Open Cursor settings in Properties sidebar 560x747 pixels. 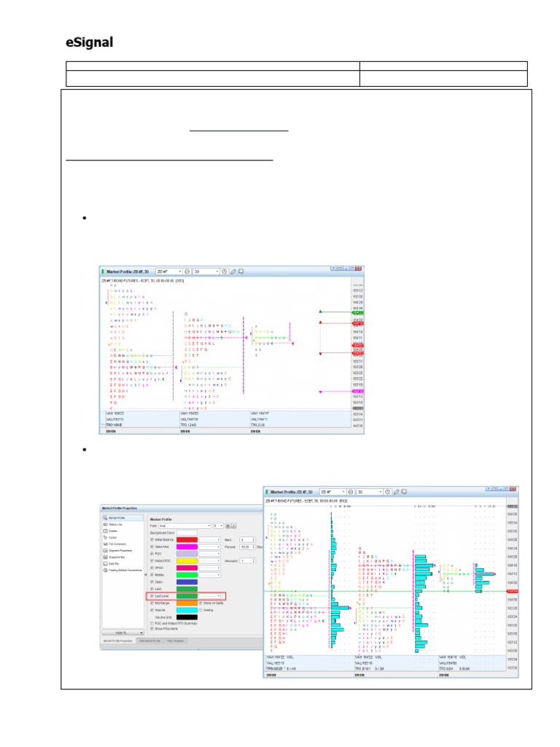point(111,538)
